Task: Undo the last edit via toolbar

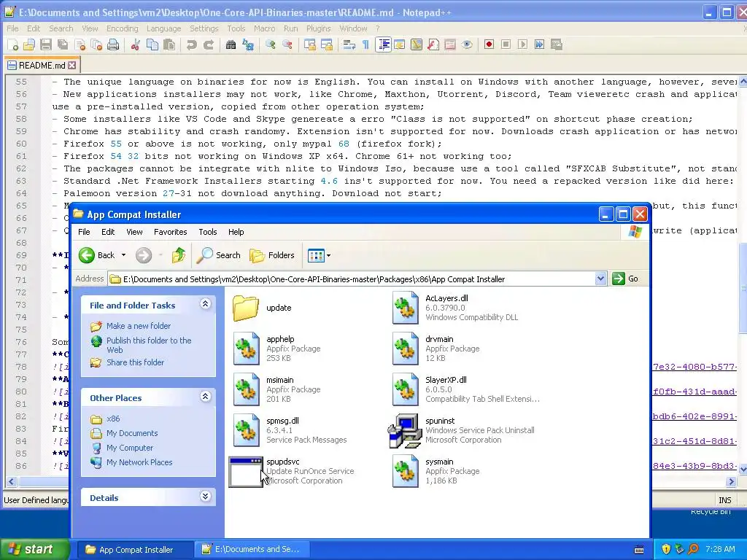Action: 192,44
